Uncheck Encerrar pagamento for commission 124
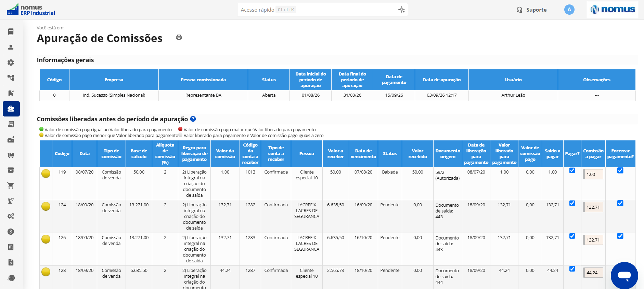This screenshot has height=289, width=644. [620, 203]
